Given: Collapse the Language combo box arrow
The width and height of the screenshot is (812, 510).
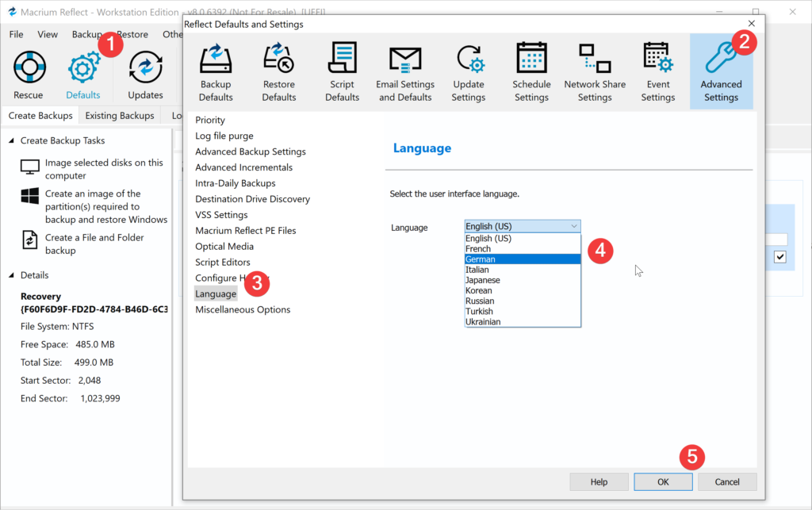Looking at the screenshot, I should coord(574,227).
